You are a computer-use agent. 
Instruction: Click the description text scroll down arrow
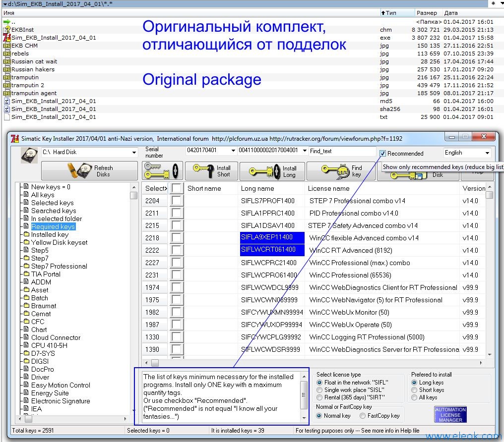tap(304, 418)
